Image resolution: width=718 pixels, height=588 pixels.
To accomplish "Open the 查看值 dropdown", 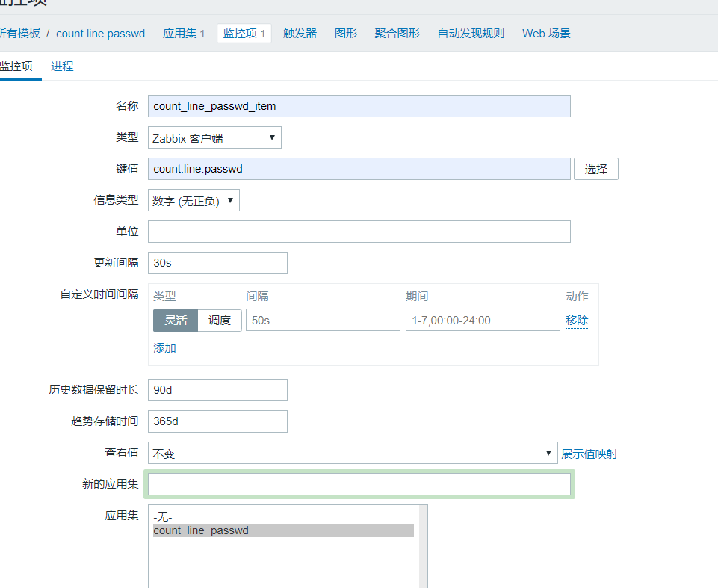I will (x=353, y=453).
